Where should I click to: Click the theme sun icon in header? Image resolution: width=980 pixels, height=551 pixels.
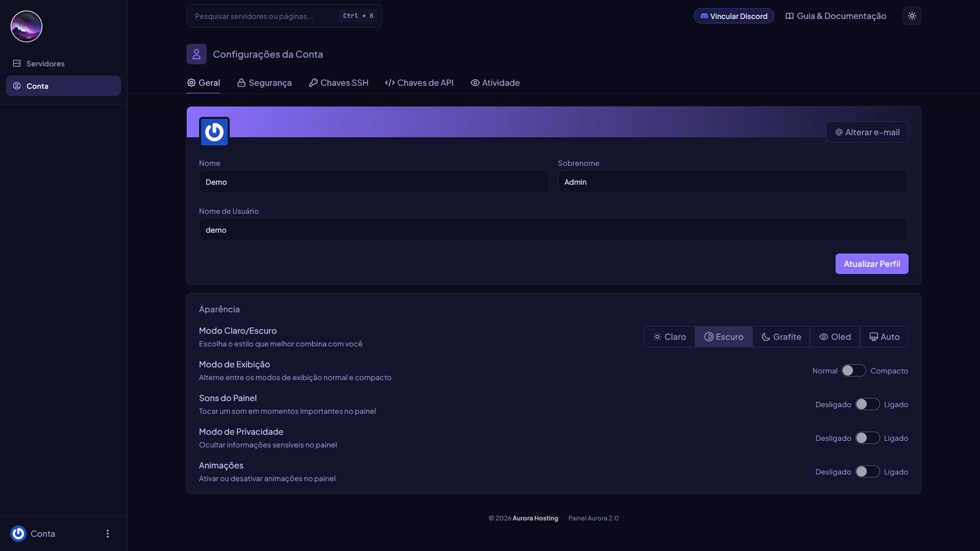(x=911, y=16)
